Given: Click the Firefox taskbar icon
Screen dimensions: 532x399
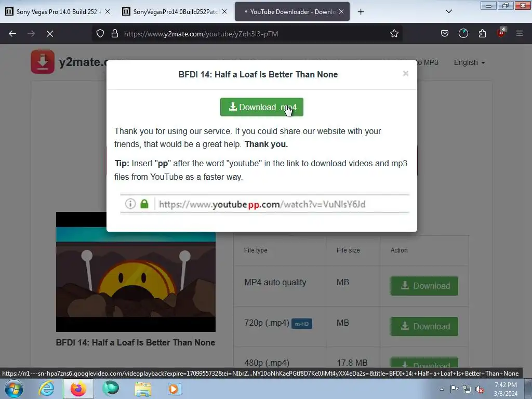Looking at the screenshot, I should point(78,389).
